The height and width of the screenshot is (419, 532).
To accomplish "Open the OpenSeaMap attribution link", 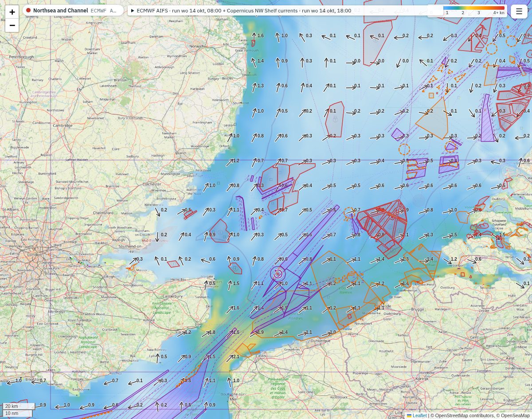I will click(513, 415).
